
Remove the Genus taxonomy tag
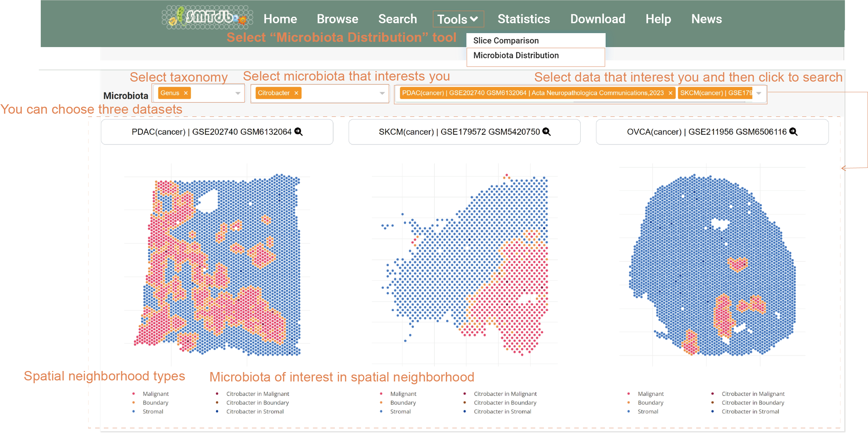pos(186,93)
